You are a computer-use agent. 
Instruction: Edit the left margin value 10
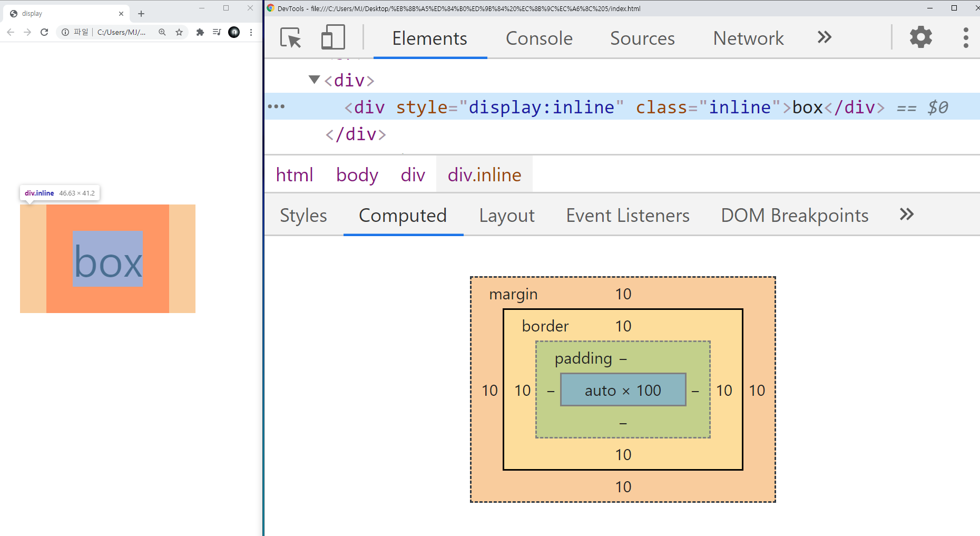pos(489,390)
